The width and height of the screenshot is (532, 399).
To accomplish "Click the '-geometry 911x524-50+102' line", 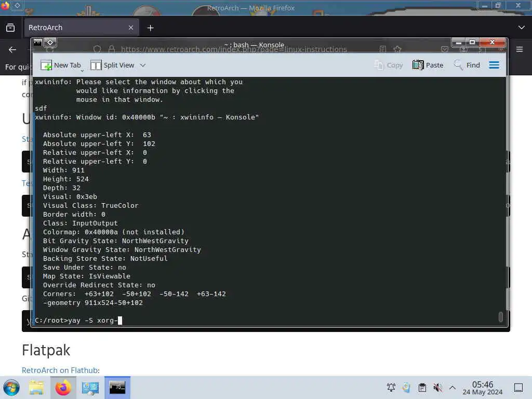I will (93, 303).
